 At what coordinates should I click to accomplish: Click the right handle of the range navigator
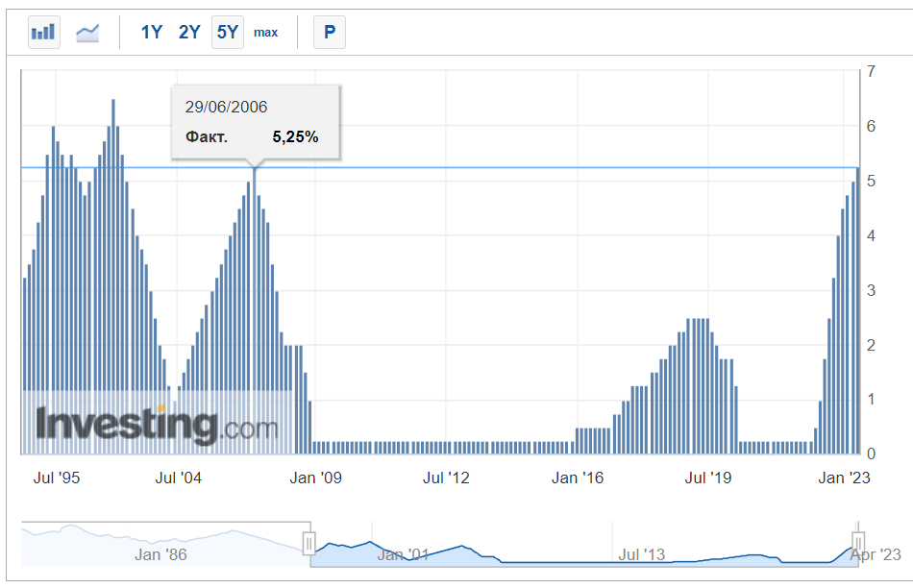coord(857,544)
